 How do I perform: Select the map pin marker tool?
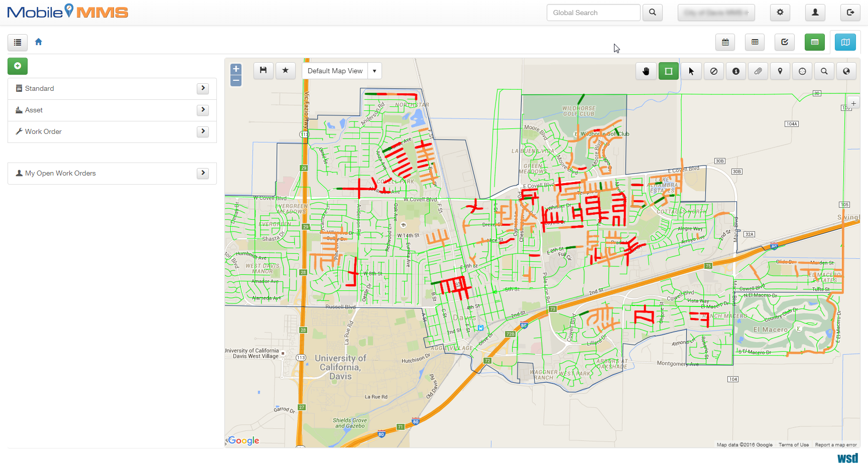(x=780, y=71)
